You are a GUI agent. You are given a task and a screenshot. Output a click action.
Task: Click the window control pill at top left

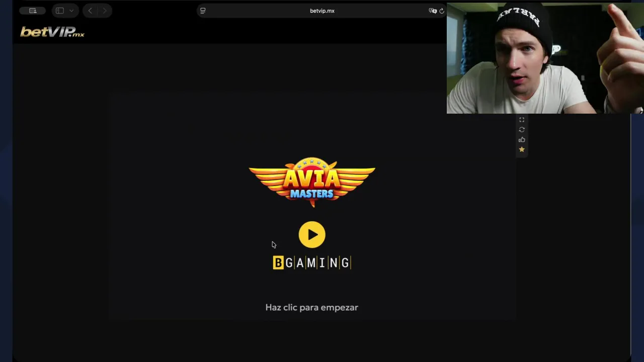tap(33, 11)
